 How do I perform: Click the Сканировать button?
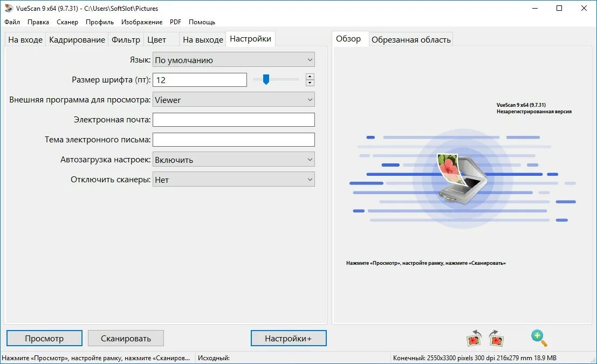126,338
